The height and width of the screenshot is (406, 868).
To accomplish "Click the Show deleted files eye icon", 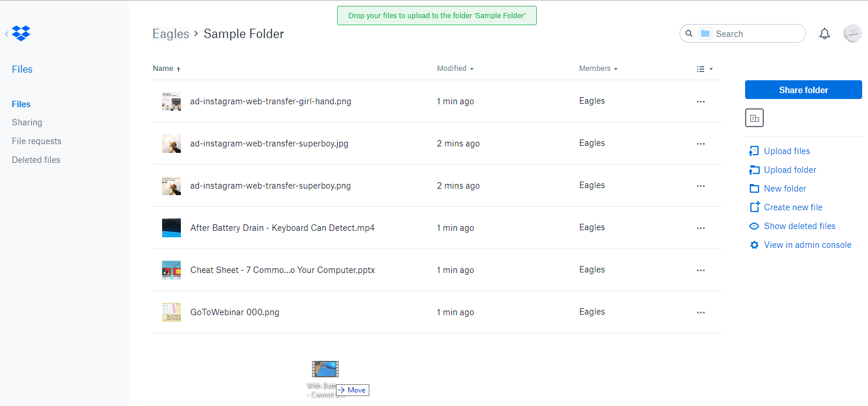I will coord(754,226).
